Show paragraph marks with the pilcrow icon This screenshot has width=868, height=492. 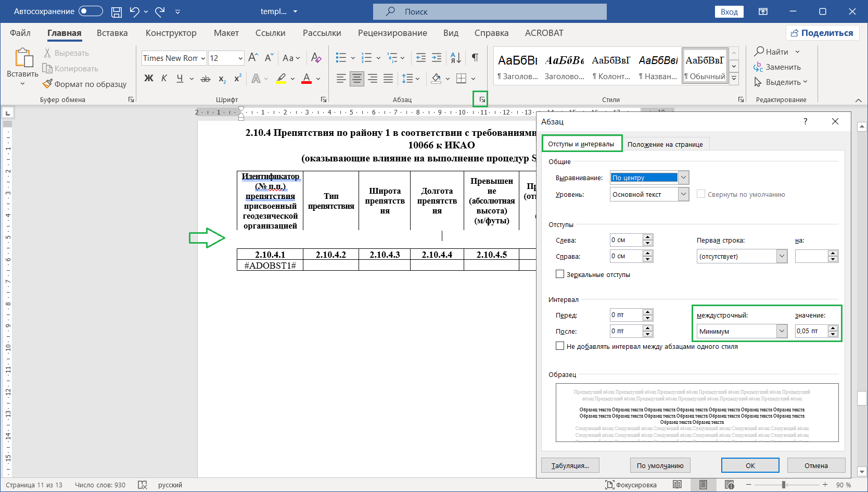475,57
